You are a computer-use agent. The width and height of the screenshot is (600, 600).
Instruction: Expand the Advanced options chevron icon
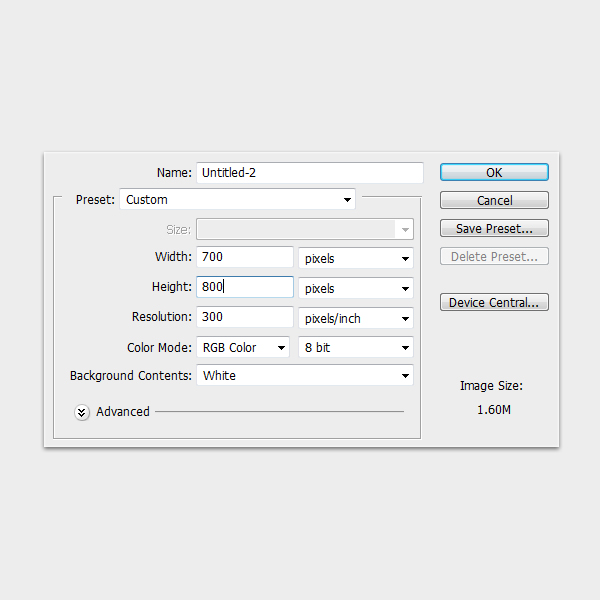point(82,412)
